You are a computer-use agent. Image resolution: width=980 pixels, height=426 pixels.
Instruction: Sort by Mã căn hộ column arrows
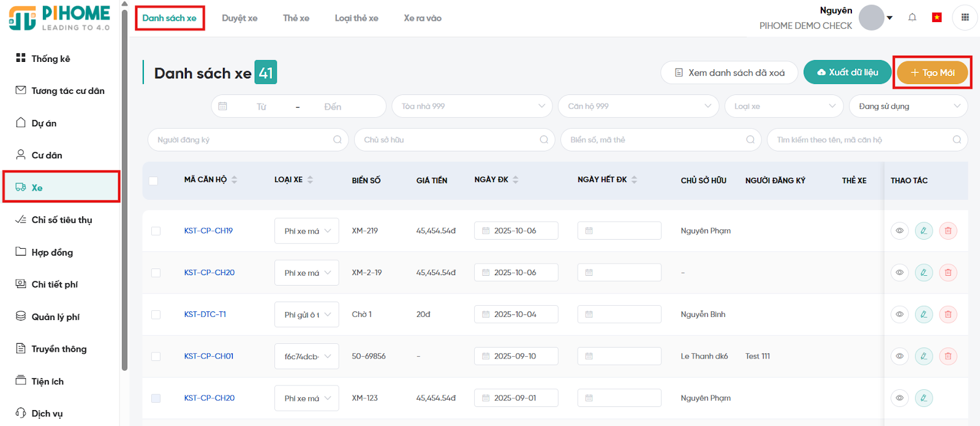click(235, 180)
